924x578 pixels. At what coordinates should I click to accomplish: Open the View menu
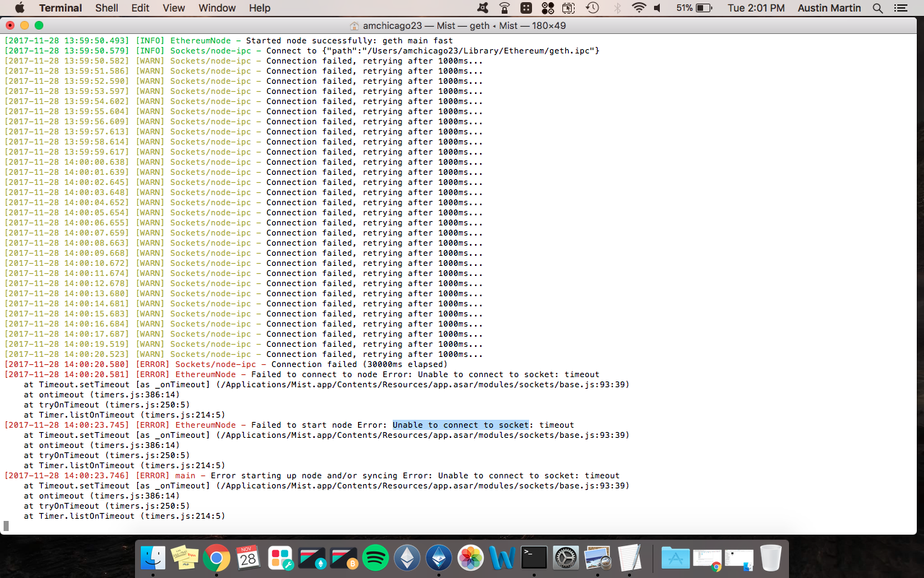(x=174, y=8)
